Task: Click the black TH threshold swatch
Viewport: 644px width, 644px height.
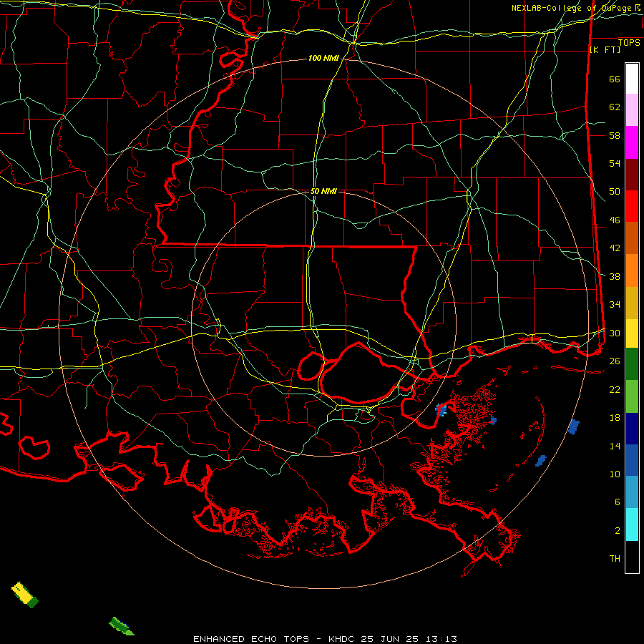Action: [632, 557]
